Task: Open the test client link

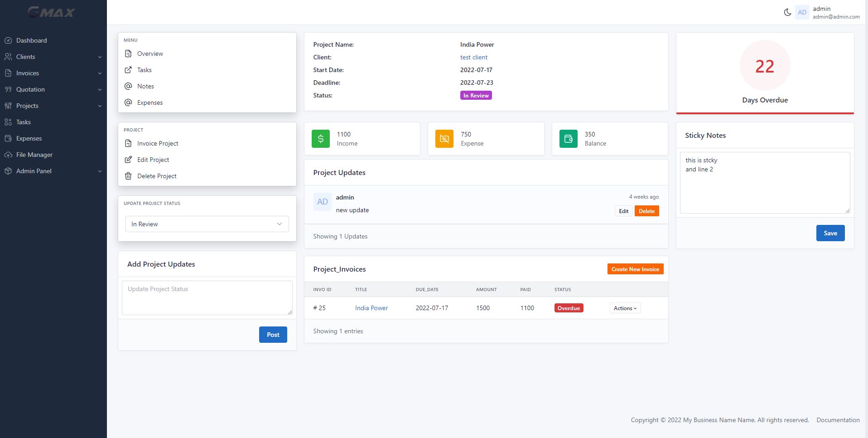Action: (474, 57)
